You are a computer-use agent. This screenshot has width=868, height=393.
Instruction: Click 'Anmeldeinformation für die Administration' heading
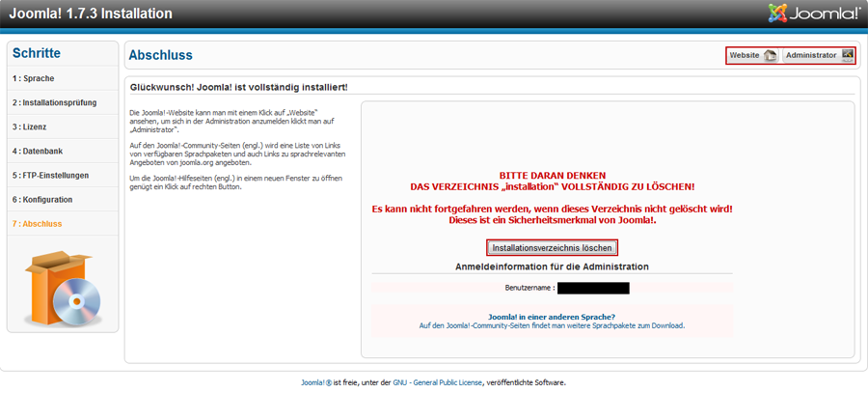pyautogui.click(x=552, y=267)
